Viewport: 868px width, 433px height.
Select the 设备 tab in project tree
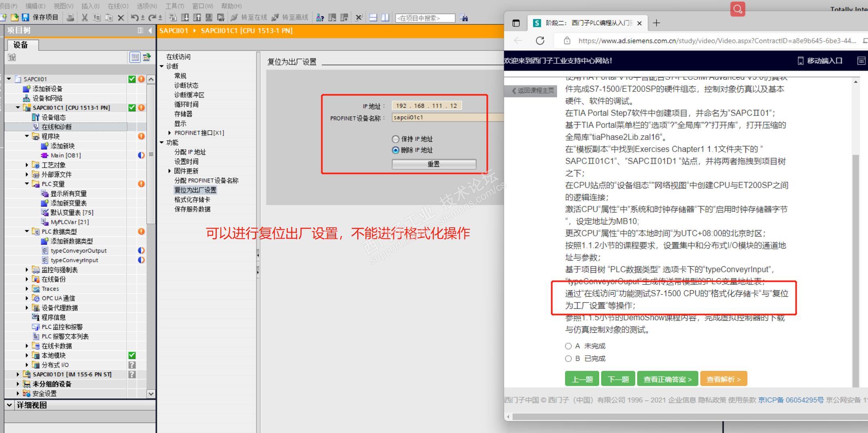[x=21, y=45]
